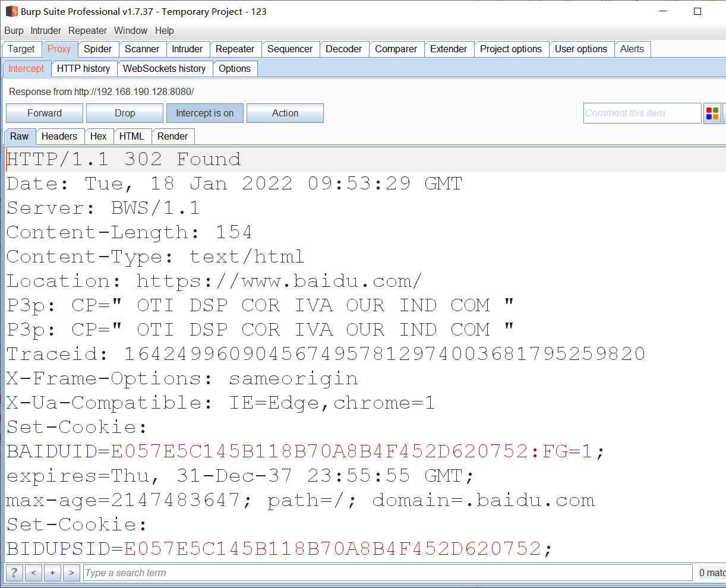The image size is (726, 588).
Task: Open the proxy Options sub-tab
Action: 235,69
